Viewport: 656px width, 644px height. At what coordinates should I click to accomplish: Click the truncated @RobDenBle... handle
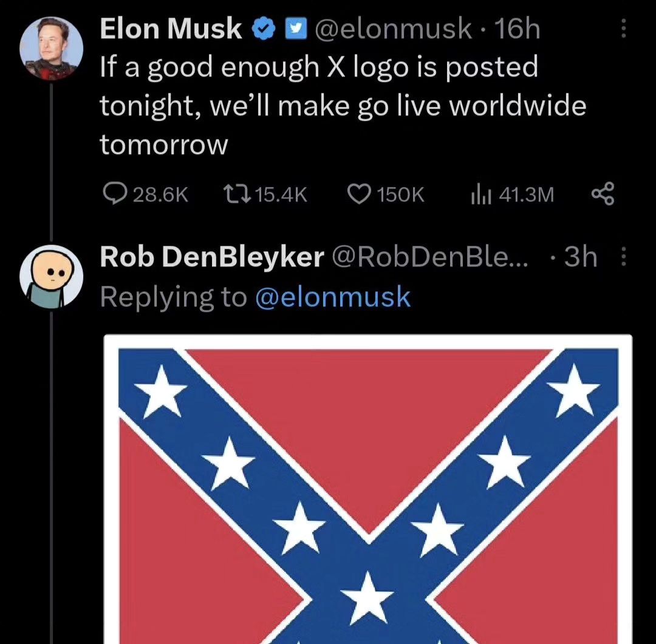pos(429,258)
